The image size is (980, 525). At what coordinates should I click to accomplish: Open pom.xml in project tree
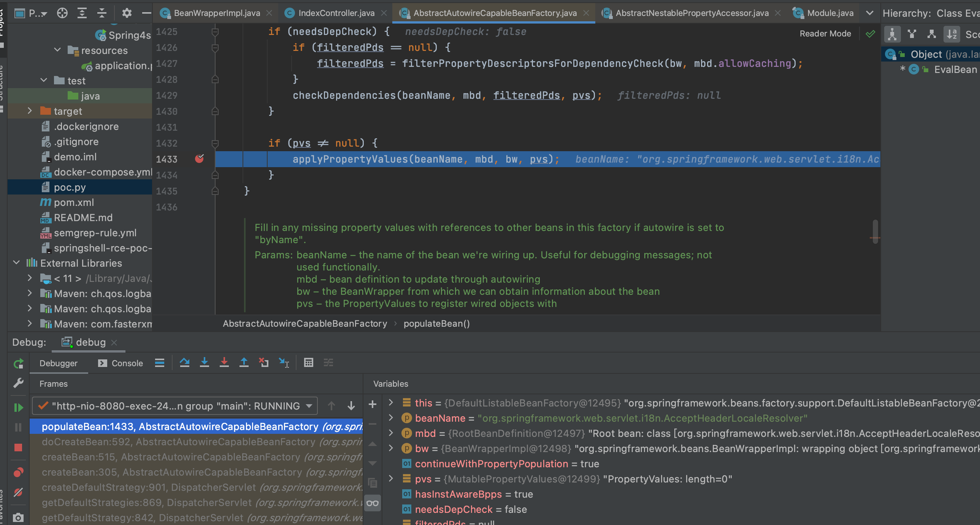click(x=74, y=202)
